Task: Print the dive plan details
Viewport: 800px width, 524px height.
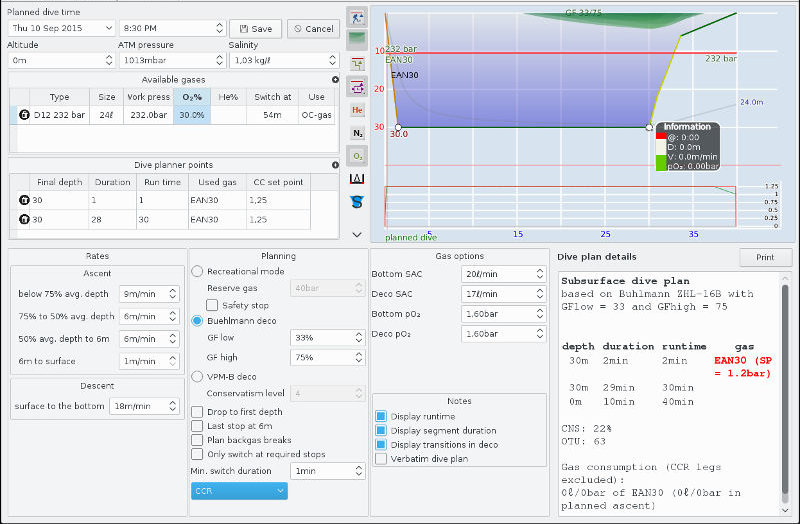Action: point(765,257)
